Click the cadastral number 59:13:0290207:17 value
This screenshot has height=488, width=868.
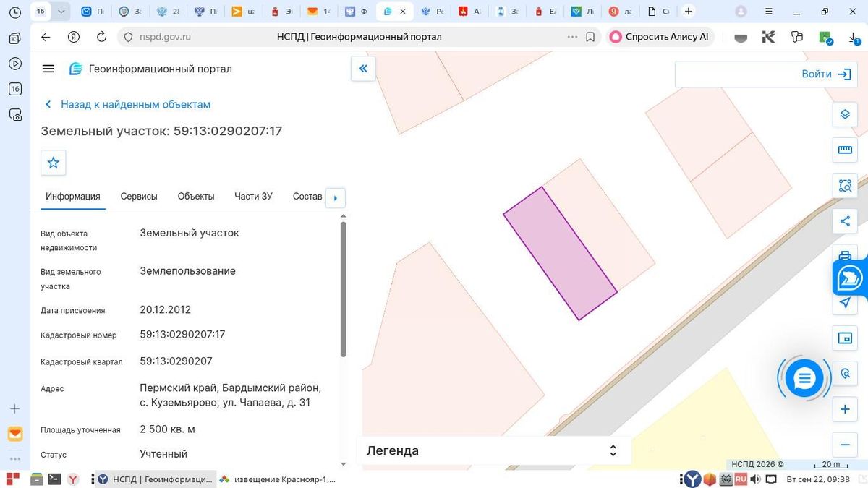(182, 335)
